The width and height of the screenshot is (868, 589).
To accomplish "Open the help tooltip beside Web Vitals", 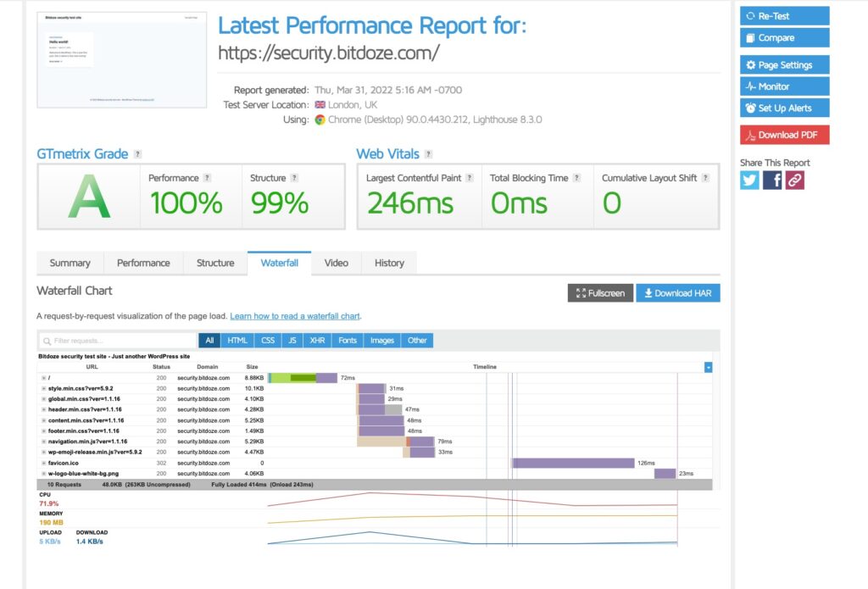I will point(428,154).
